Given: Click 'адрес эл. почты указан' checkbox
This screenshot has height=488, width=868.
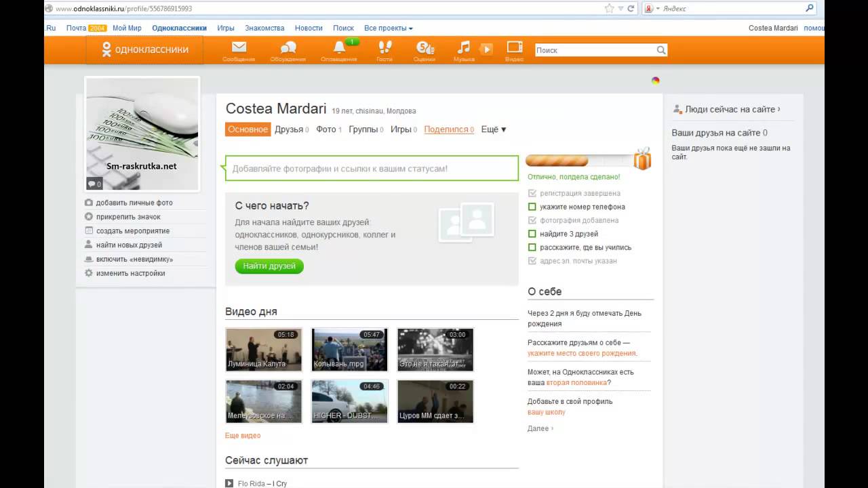Looking at the screenshot, I should click(532, 261).
